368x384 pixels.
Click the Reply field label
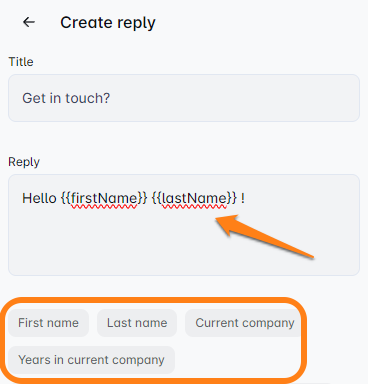[x=24, y=162]
